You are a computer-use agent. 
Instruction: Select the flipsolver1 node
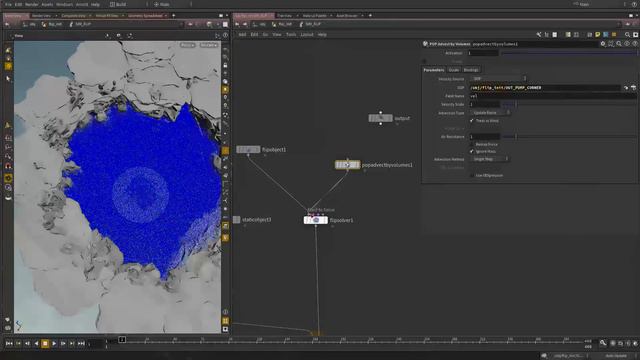click(x=316, y=220)
